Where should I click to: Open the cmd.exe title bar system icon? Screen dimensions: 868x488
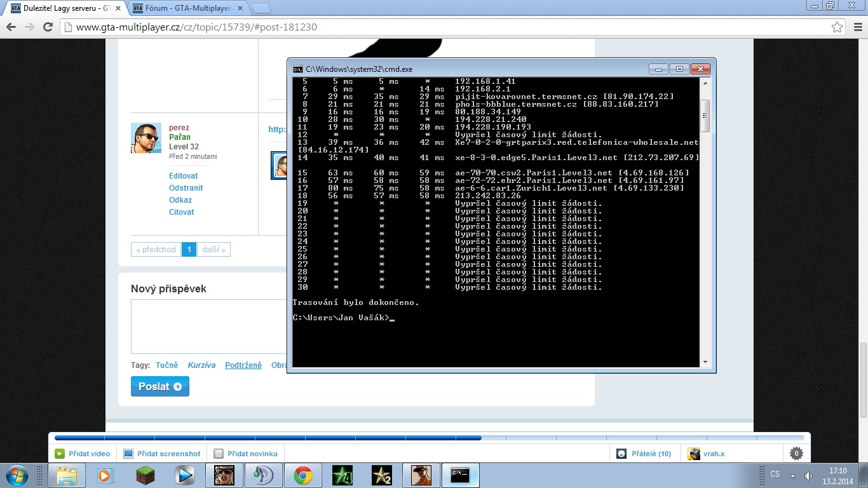pyautogui.click(x=297, y=69)
